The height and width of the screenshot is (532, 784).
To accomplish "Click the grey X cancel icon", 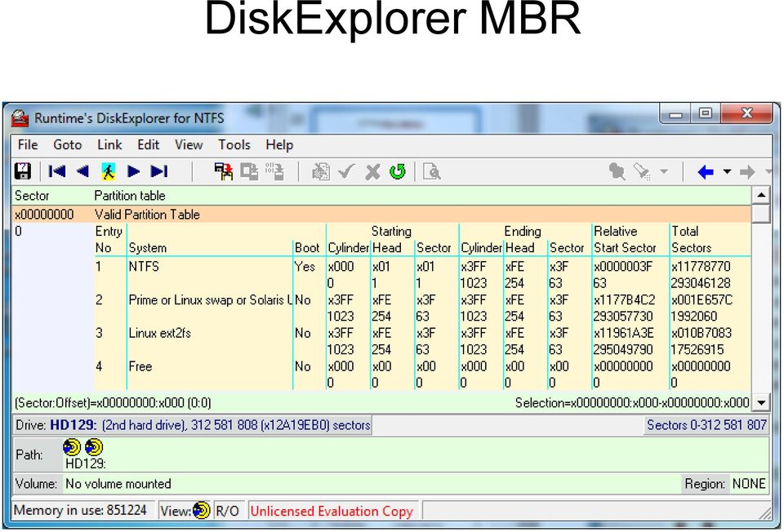I will pyautogui.click(x=372, y=172).
